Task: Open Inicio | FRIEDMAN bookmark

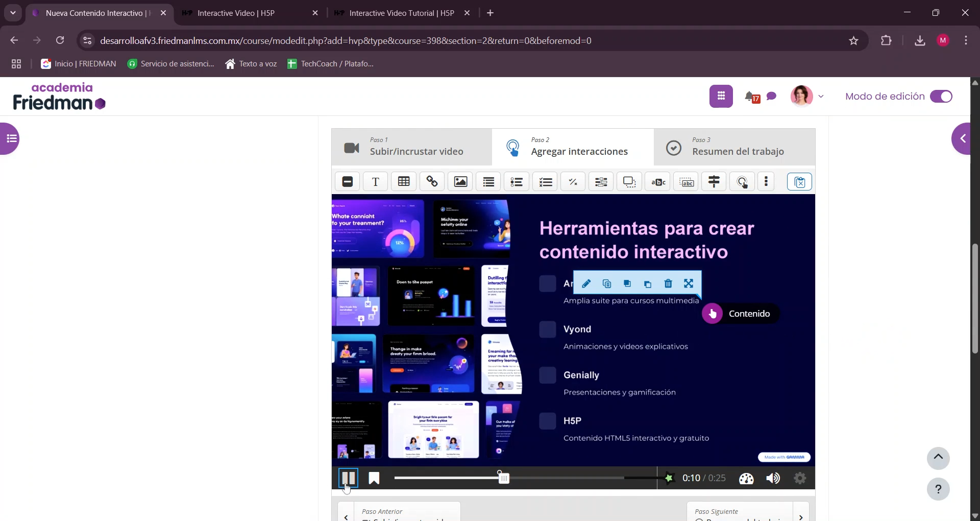Action: [x=79, y=64]
